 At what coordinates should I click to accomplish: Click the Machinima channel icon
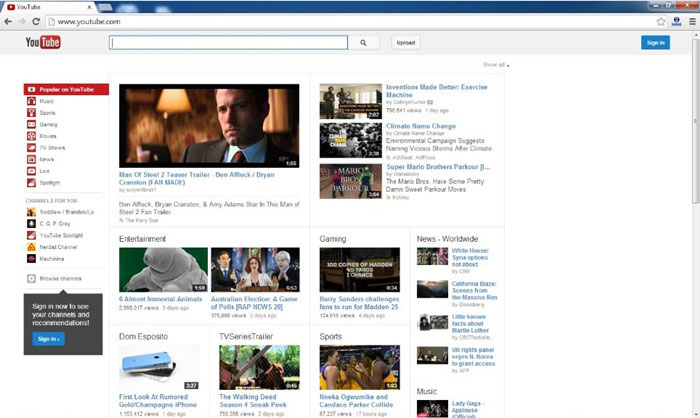[x=31, y=258]
